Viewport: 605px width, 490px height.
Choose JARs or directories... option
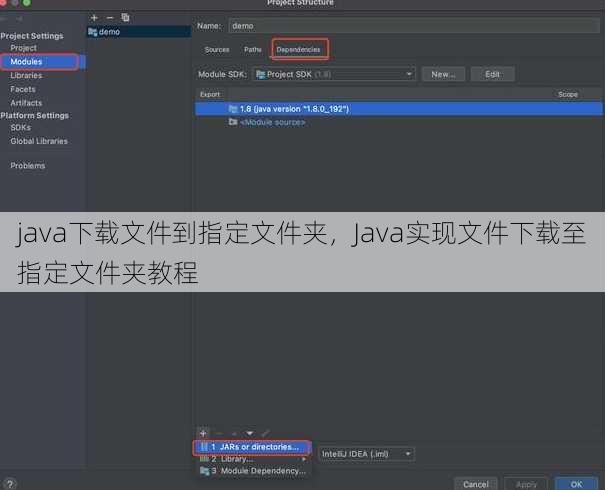[x=252, y=447]
